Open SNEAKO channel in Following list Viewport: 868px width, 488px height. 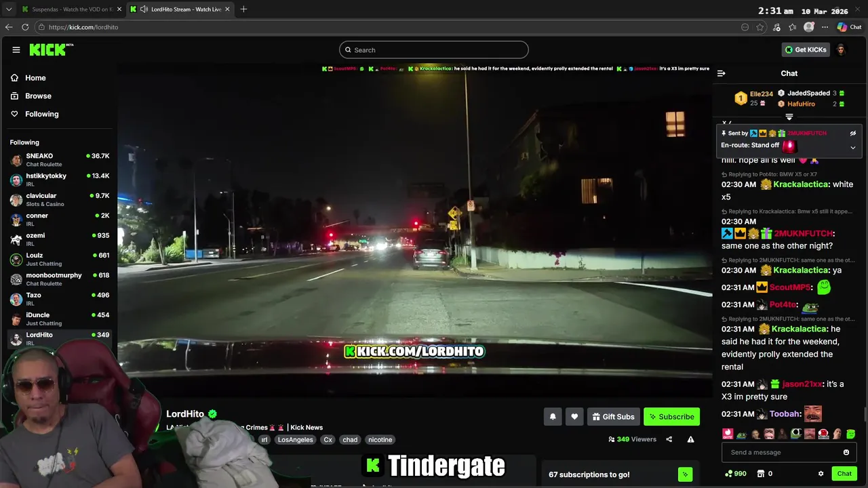point(60,160)
